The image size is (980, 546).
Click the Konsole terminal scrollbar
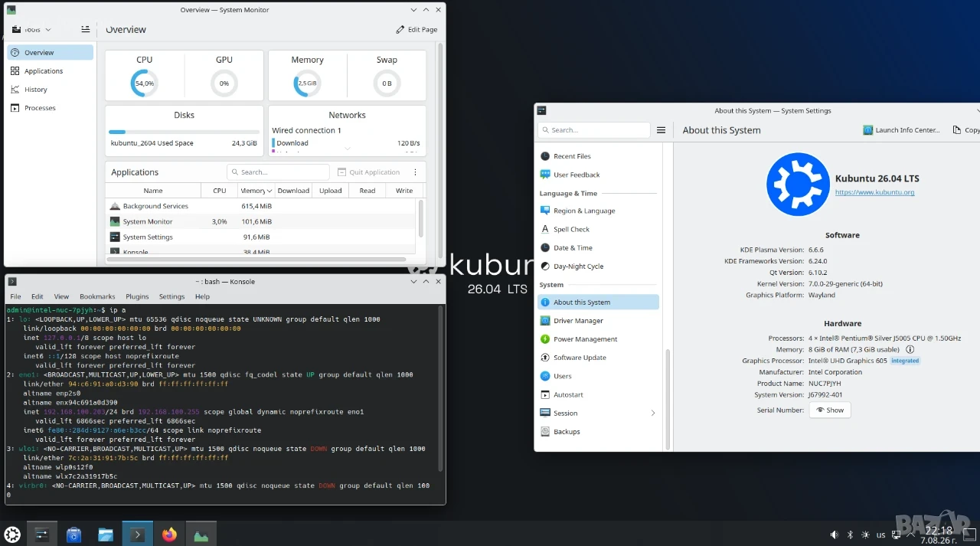(x=441, y=388)
